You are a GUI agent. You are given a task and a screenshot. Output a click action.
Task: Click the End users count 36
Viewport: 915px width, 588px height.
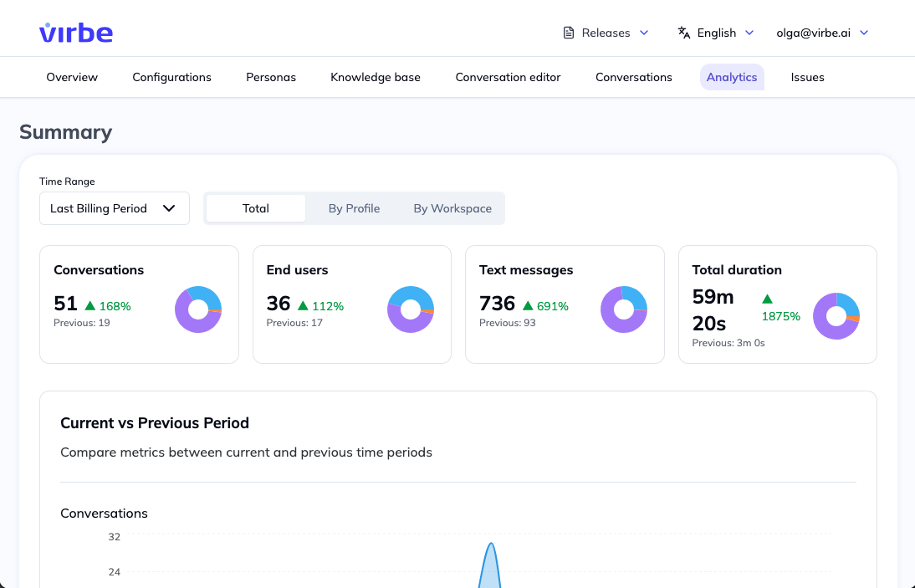[279, 304]
